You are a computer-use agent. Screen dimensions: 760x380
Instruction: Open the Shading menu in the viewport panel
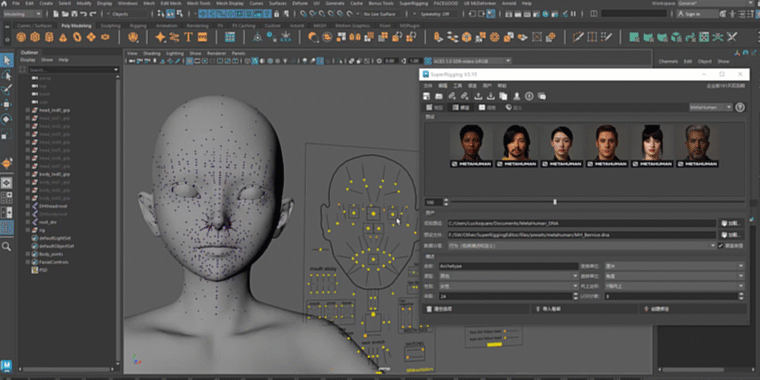point(151,53)
